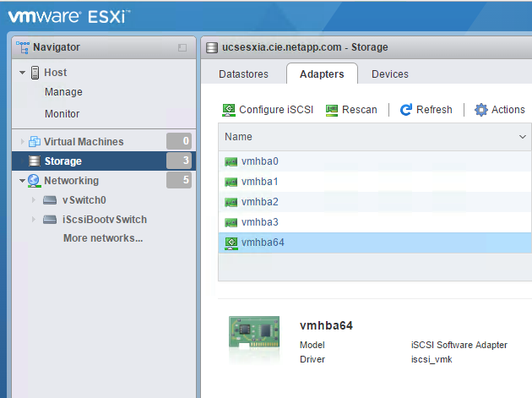Click the Rescan button label
The width and height of the screenshot is (532, 398).
coord(360,110)
